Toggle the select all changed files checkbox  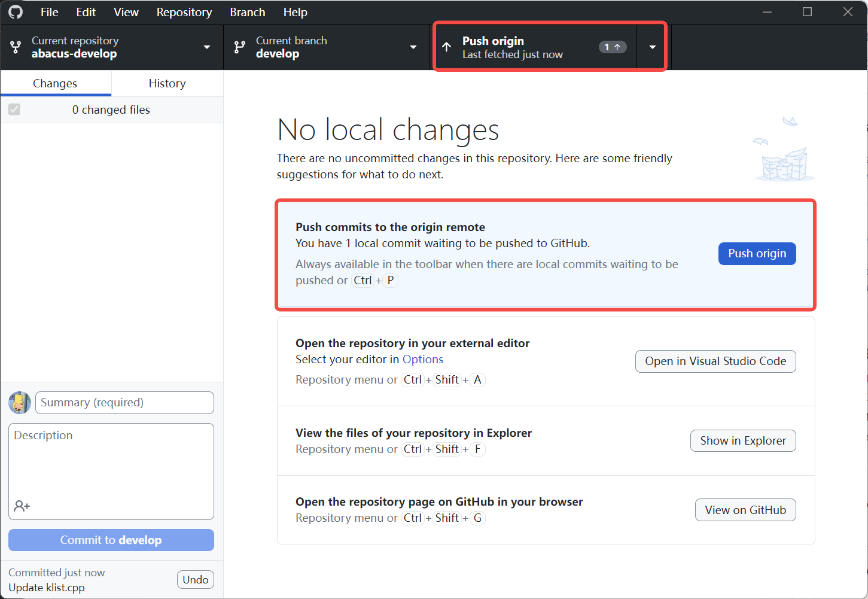point(14,110)
